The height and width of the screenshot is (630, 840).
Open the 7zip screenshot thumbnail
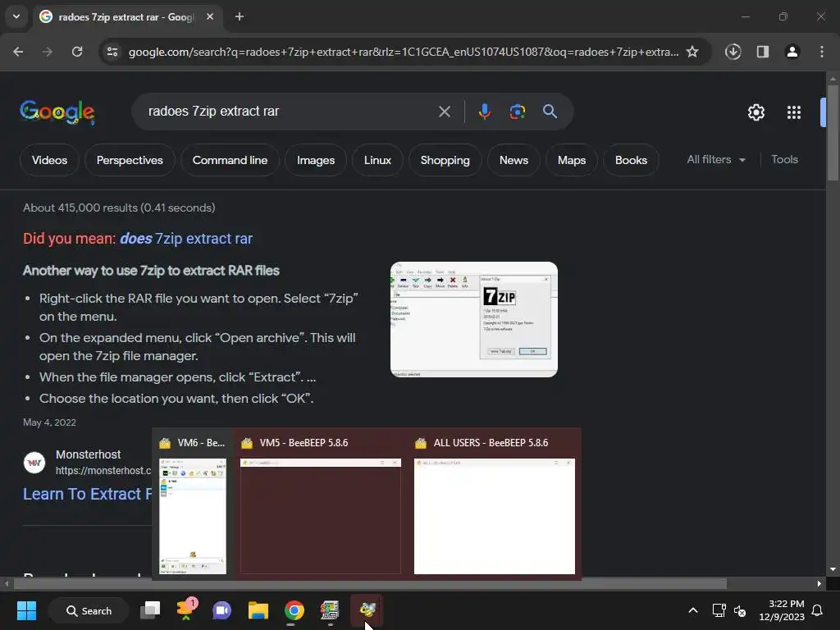tap(473, 319)
